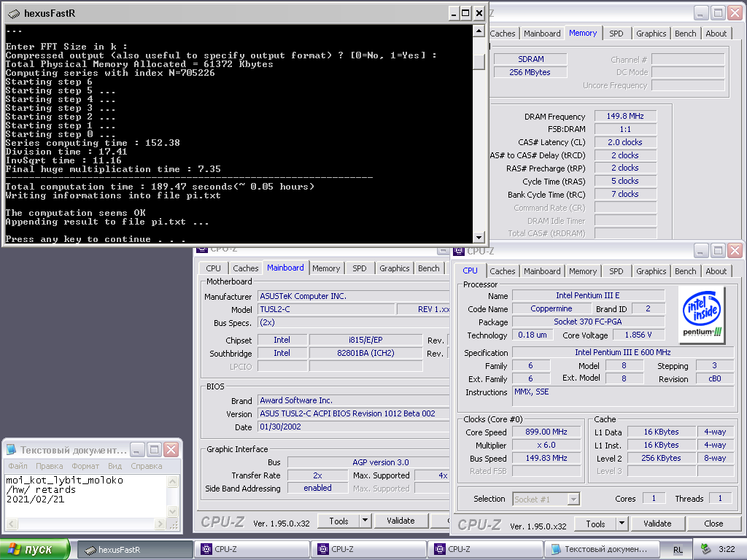Click down arrow of hexusFastR console scrollbar
This screenshot has height=560, width=747.
(x=479, y=237)
